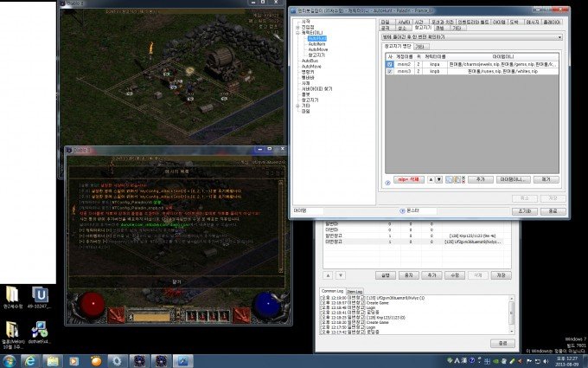Open the 49-10247 desktop icon
Image resolution: width=588 pixels, height=368 pixels.
[40, 299]
